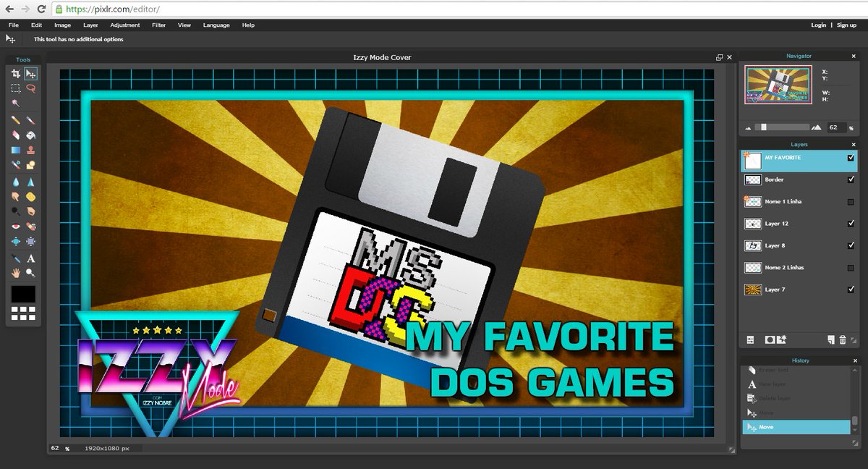Screen dimensions: 868x469
Task: Select the Zoom magnifier tool
Action: pos(30,273)
